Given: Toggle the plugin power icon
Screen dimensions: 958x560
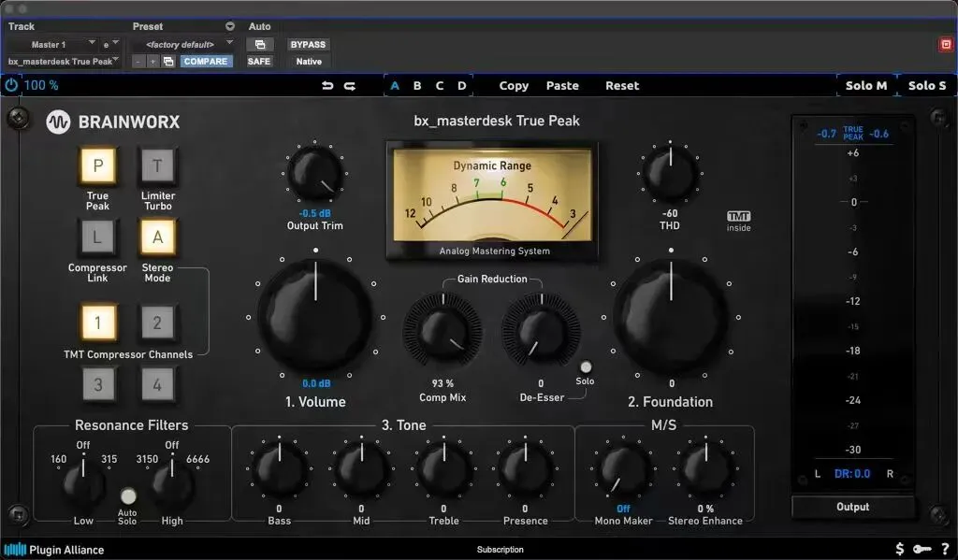Looking at the screenshot, I should 11,85.
